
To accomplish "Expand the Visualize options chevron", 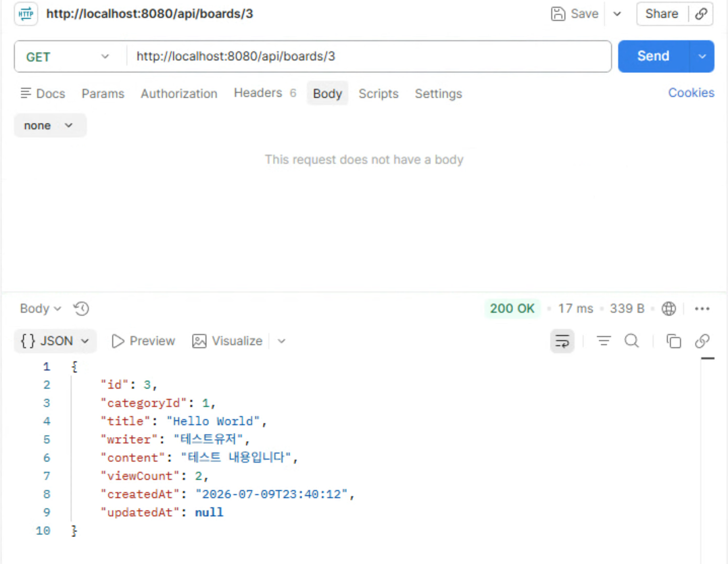I will (281, 341).
